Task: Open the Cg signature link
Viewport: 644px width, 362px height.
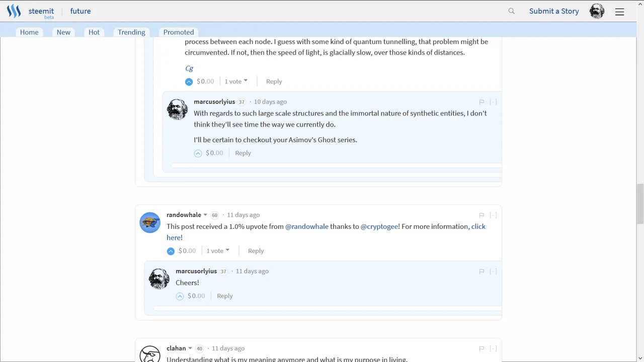Action: (189, 68)
